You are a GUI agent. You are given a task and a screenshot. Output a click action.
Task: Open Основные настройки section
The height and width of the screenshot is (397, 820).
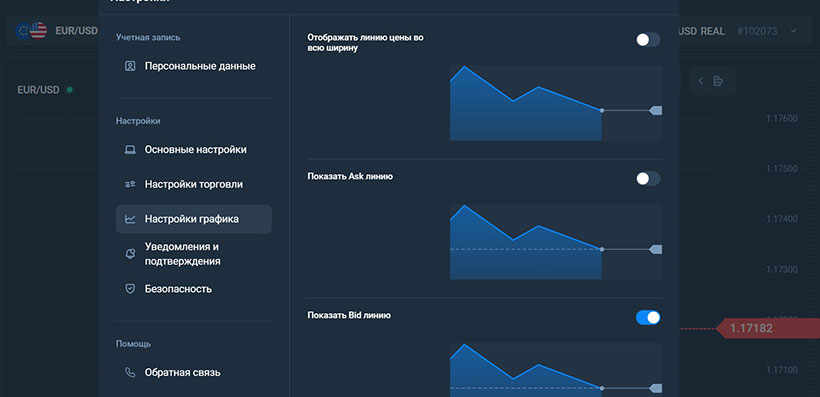(193, 150)
